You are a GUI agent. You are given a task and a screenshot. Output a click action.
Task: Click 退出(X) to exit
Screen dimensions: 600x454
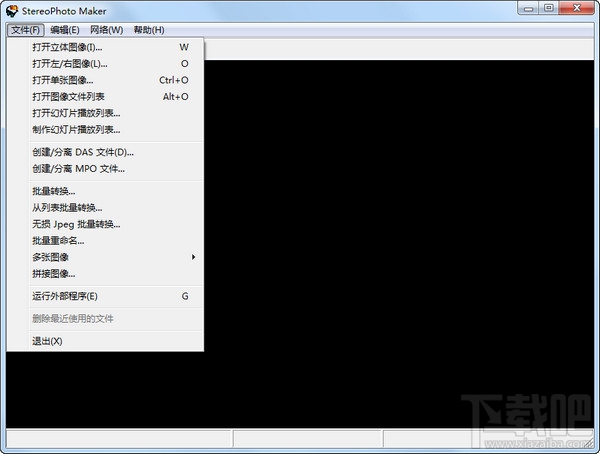[x=105, y=341]
